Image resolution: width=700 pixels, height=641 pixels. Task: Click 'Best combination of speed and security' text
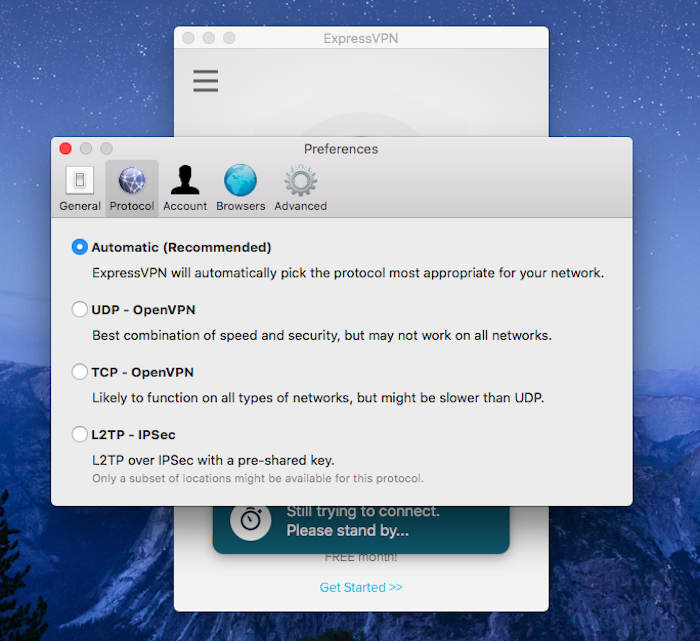[322, 336]
